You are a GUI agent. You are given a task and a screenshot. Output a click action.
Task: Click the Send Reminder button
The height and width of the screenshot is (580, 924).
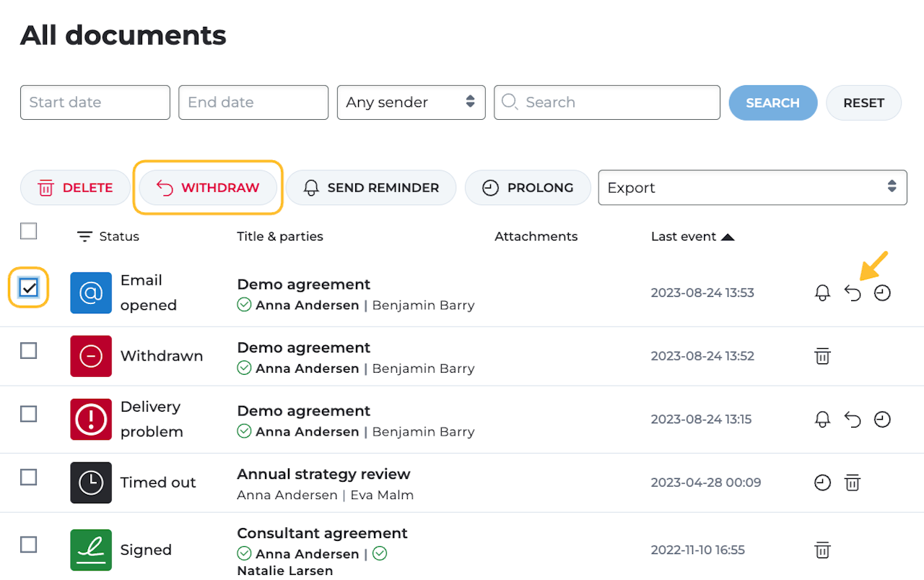(x=371, y=188)
